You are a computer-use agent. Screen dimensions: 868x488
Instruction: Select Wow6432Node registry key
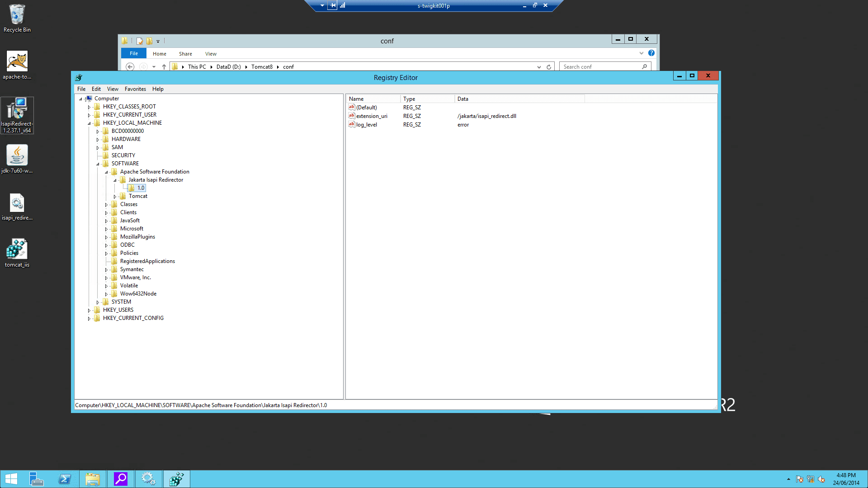pyautogui.click(x=138, y=294)
